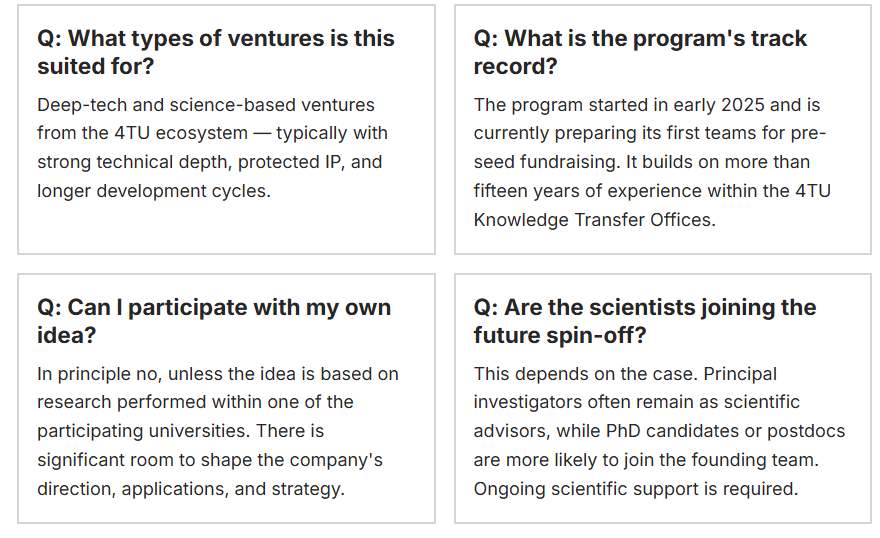
Task: Click the "What types of ventures" question heading
Action: 216,52
